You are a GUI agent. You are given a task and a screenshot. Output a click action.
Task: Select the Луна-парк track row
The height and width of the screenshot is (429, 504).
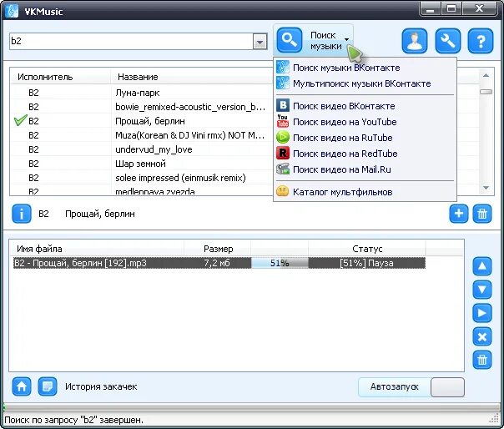click(141, 93)
